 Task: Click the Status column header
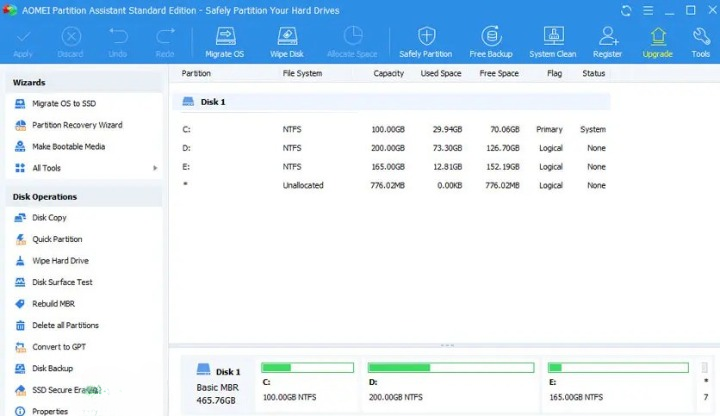[594, 73]
